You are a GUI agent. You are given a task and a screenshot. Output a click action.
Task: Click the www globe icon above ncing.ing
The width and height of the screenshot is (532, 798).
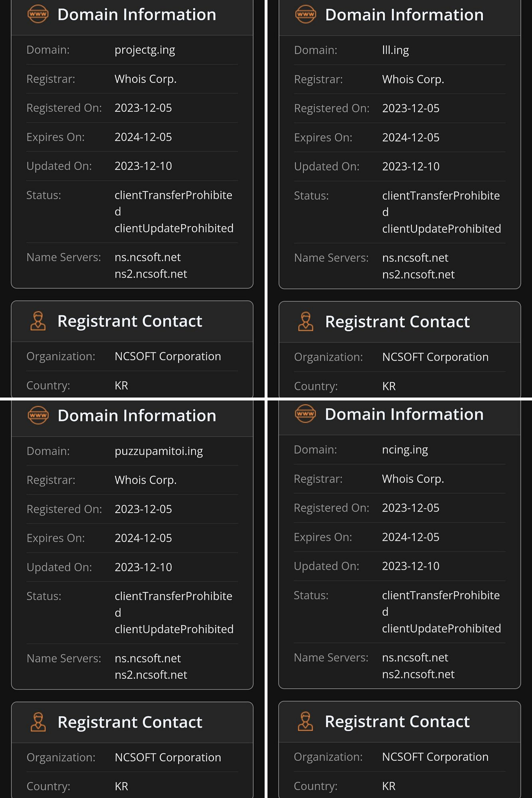[x=305, y=414]
